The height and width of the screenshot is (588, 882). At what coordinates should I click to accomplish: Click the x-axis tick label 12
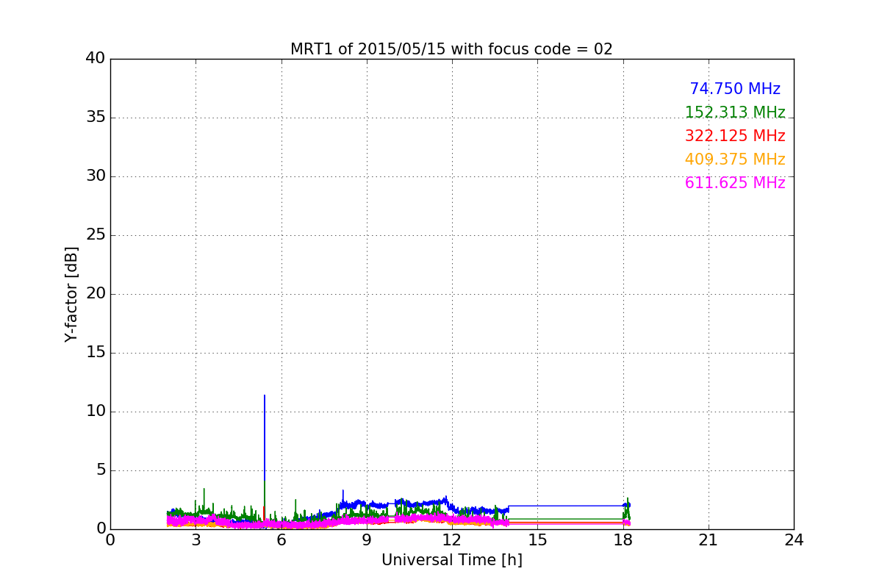tap(451, 540)
